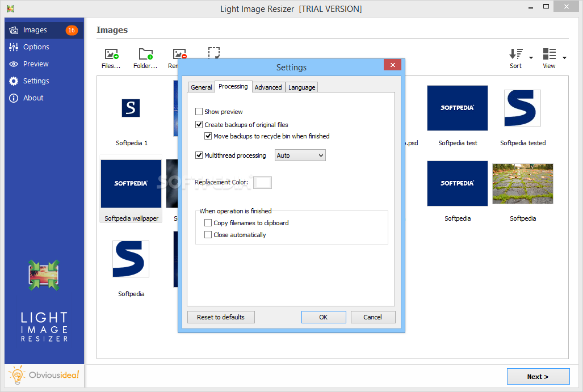Click the Replacement Color swatch

pyautogui.click(x=262, y=183)
